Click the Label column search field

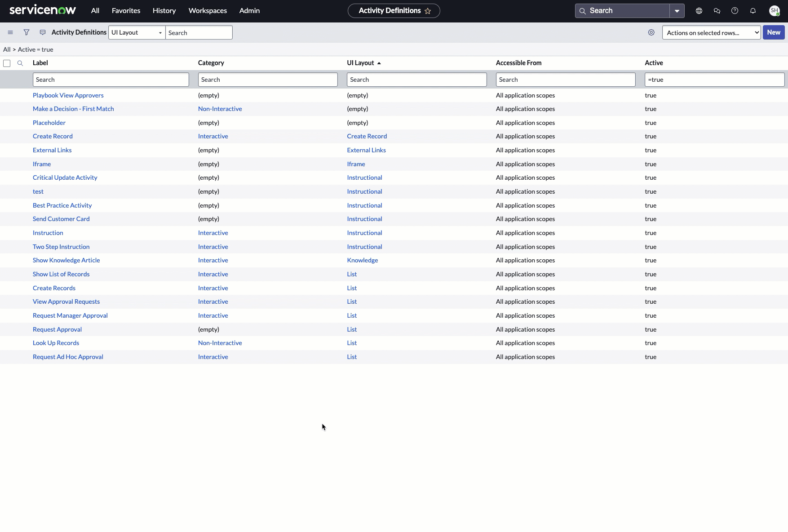point(111,80)
